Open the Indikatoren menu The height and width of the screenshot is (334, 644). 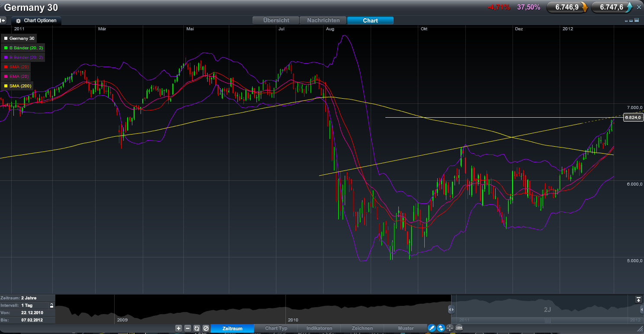[319, 328]
